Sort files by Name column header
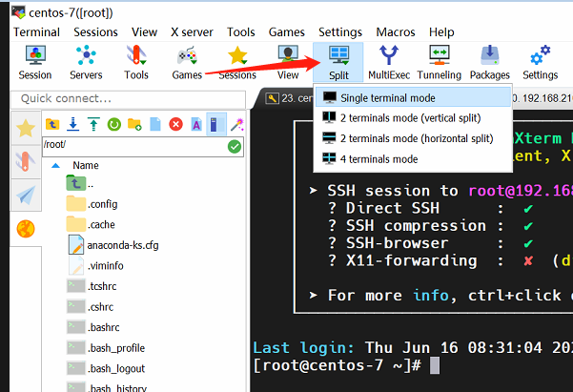573x392 pixels. point(86,165)
